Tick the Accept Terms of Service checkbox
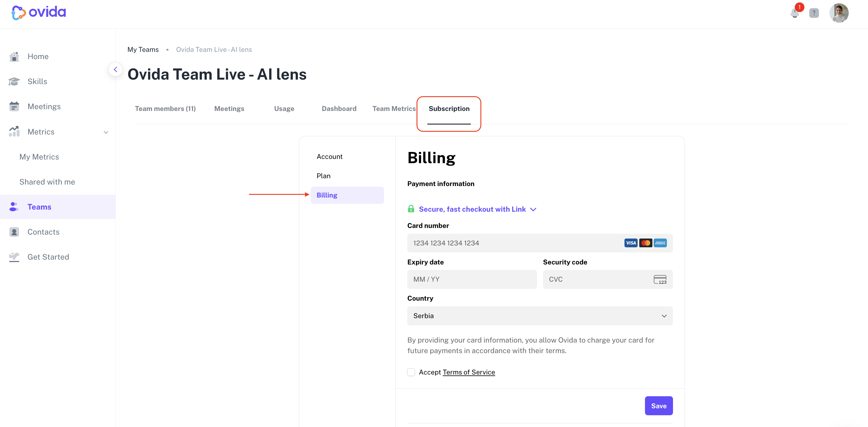Image resolution: width=868 pixels, height=427 pixels. point(411,372)
